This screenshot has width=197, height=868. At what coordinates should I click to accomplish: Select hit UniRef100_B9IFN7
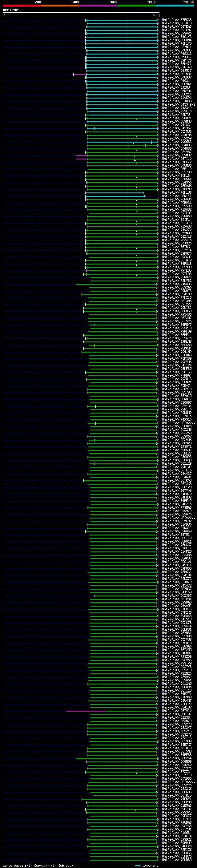click(177, 30)
